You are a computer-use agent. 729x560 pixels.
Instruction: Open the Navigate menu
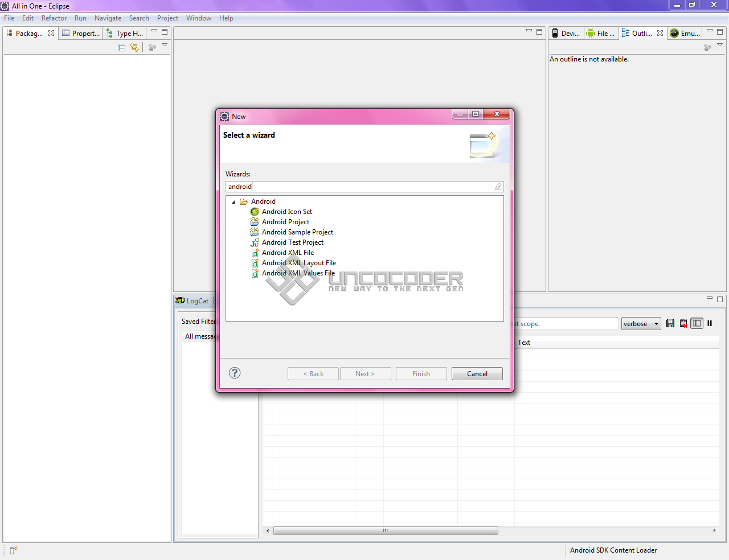click(108, 18)
